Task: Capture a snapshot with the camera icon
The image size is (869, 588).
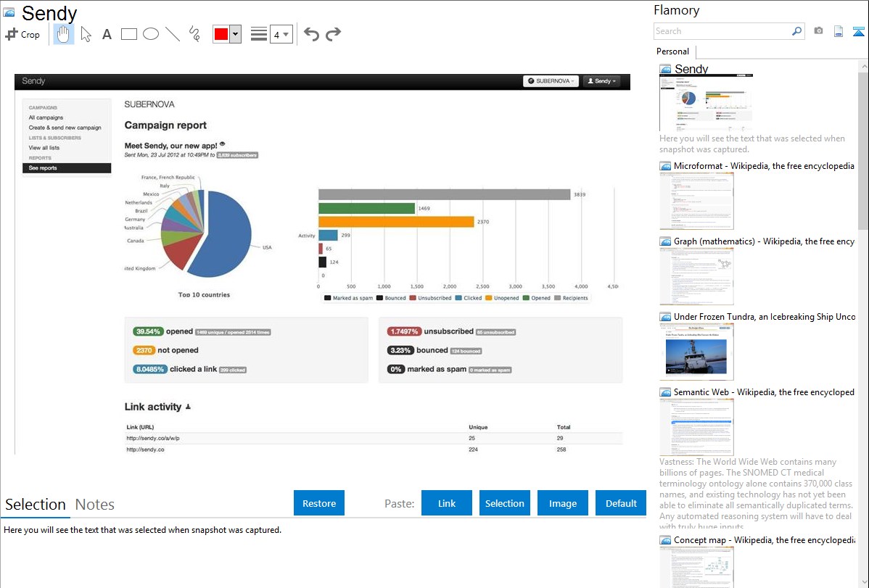Action: click(x=818, y=31)
